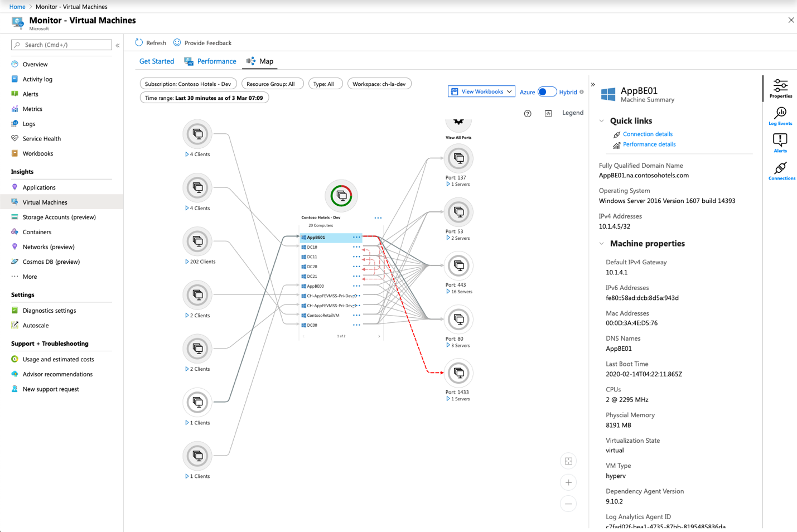Click the View All Ports gear node
The width and height of the screenshot is (797, 532).
click(x=458, y=124)
